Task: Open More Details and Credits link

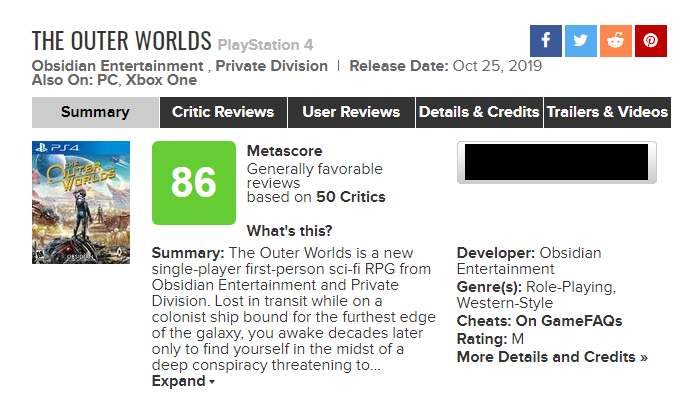Action: (x=552, y=357)
